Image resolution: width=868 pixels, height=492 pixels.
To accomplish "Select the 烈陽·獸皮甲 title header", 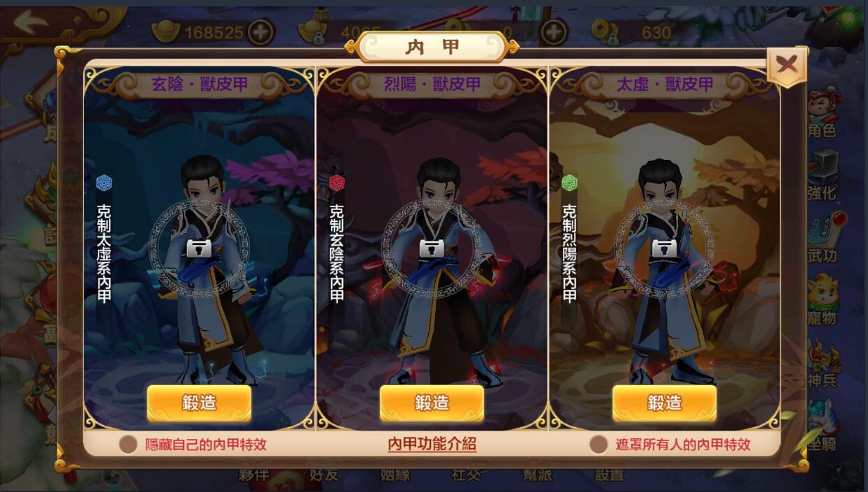I will 432,84.
